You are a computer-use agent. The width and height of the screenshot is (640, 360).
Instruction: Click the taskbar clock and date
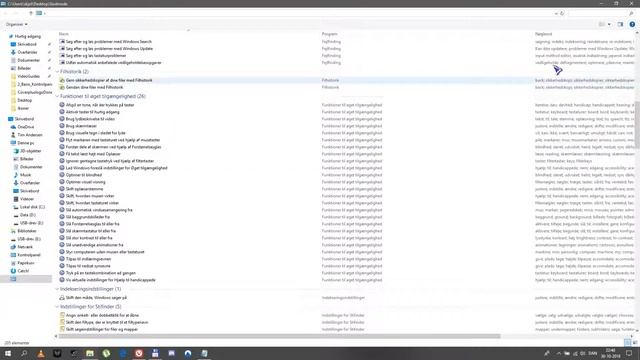click(x=610, y=353)
